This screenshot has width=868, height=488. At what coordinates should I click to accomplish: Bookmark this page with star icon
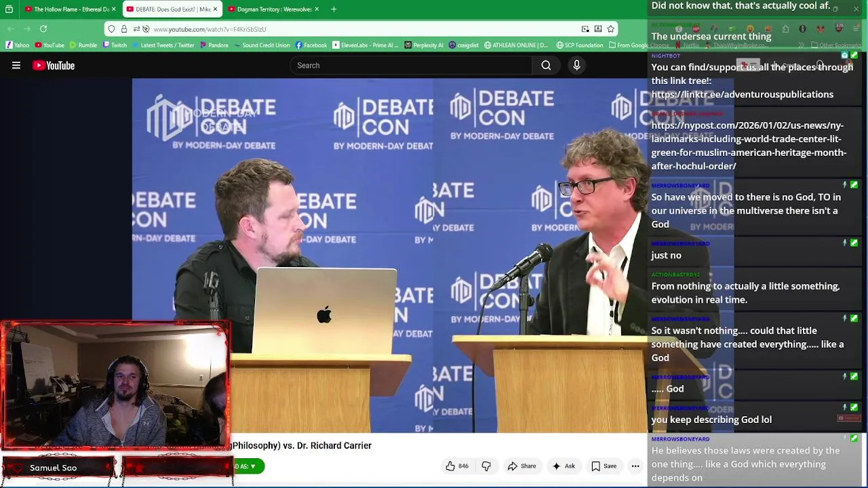coord(610,29)
